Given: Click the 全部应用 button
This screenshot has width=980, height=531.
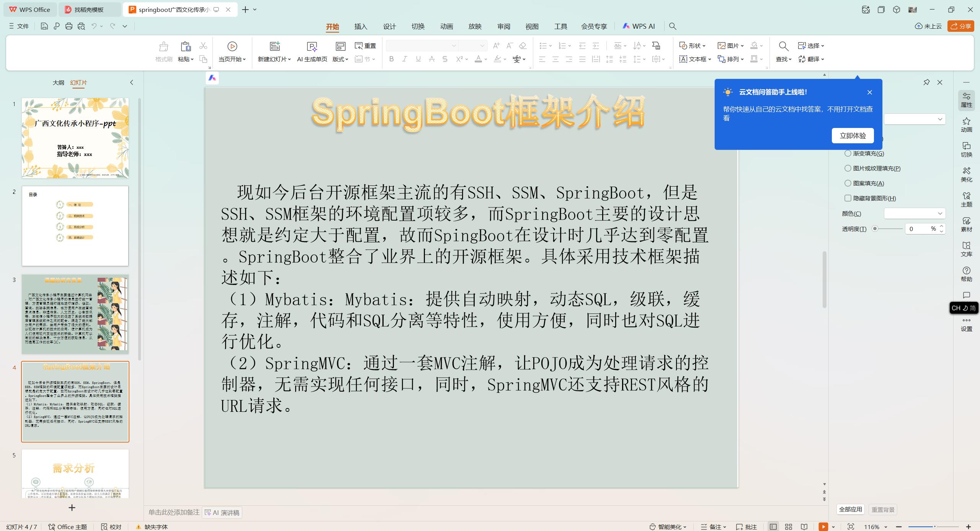Looking at the screenshot, I should [x=851, y=510].
